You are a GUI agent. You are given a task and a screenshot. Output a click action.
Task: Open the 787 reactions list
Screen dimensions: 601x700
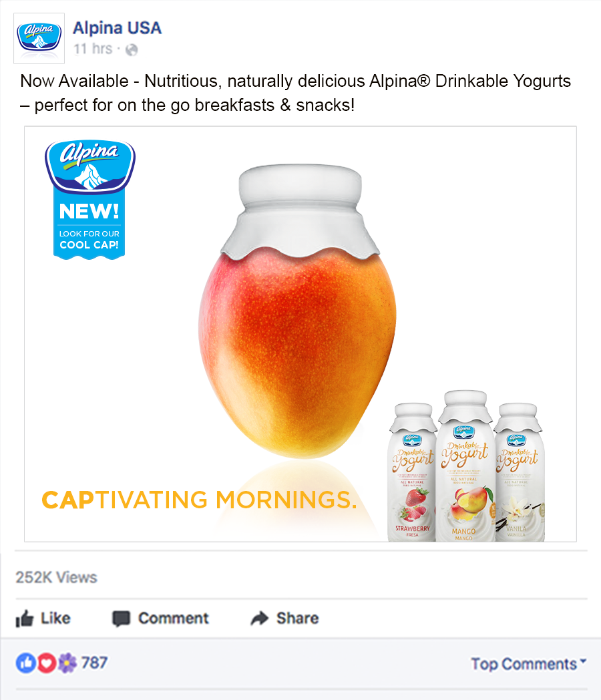94,663
